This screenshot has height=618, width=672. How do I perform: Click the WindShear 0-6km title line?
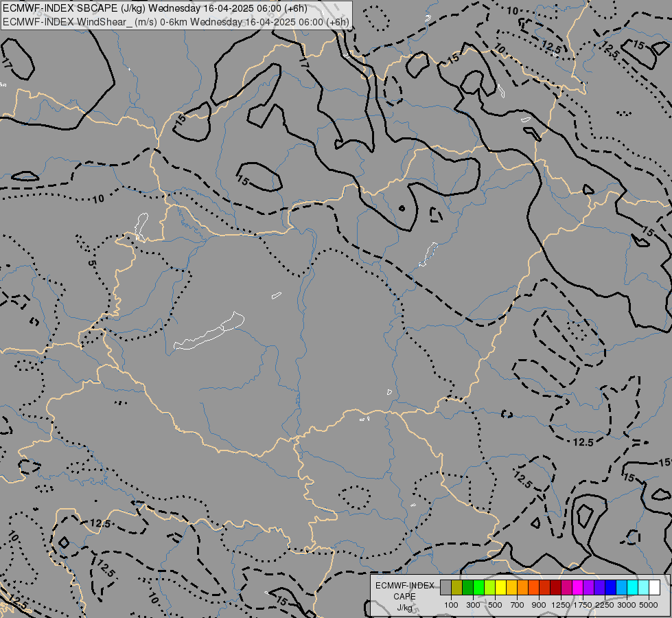tap(176, 22)
